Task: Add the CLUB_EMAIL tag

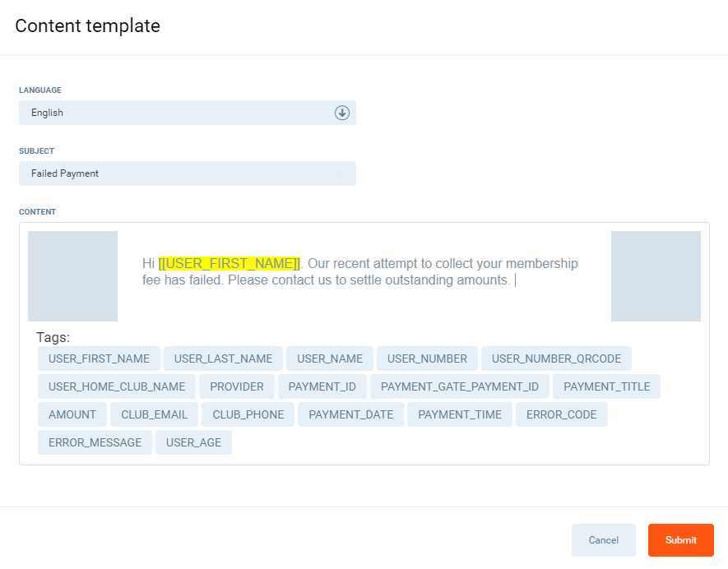Action: pos(155,414)
